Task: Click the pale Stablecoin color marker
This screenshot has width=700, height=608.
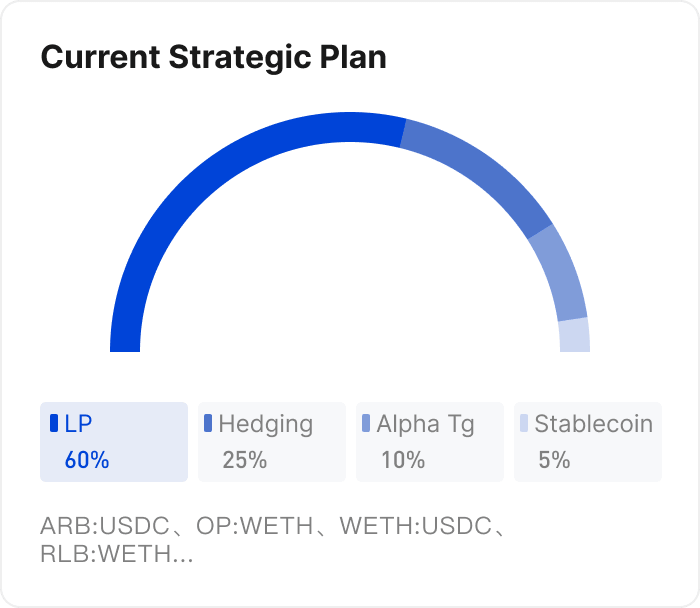Action: pos(524,424)
